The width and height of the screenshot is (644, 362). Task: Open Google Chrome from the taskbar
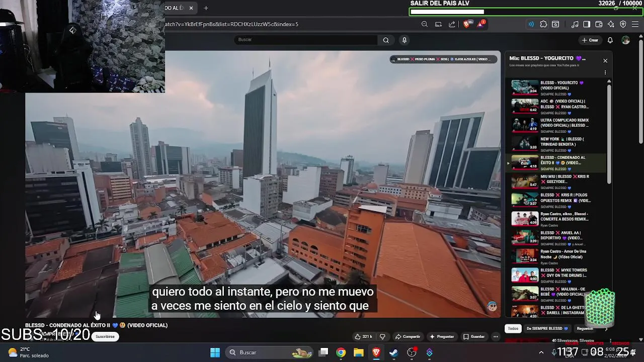(341, 352)
